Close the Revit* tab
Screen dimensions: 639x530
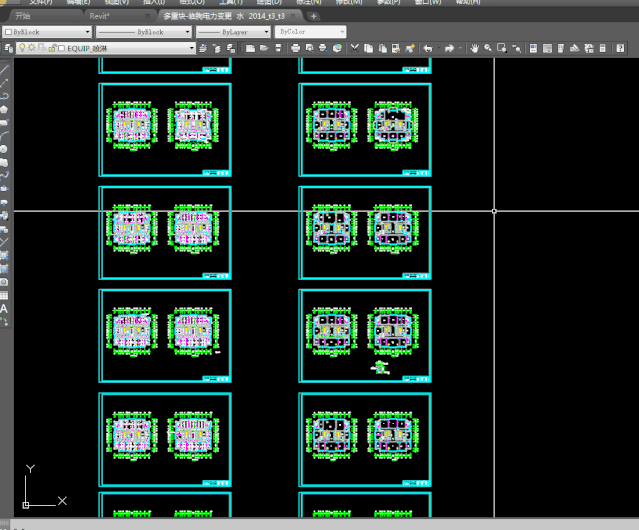point(148,16)
